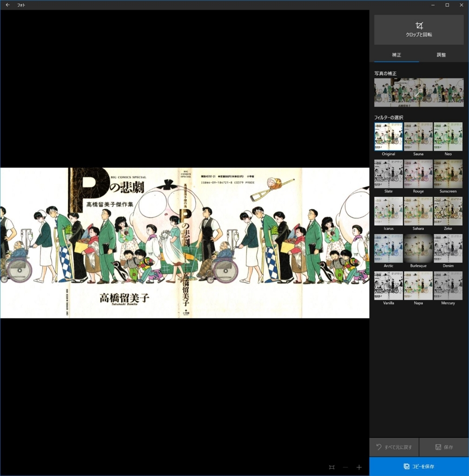Click the すべて元に戻す undo-all button
469x476 pixels.
tap(394, 447)
